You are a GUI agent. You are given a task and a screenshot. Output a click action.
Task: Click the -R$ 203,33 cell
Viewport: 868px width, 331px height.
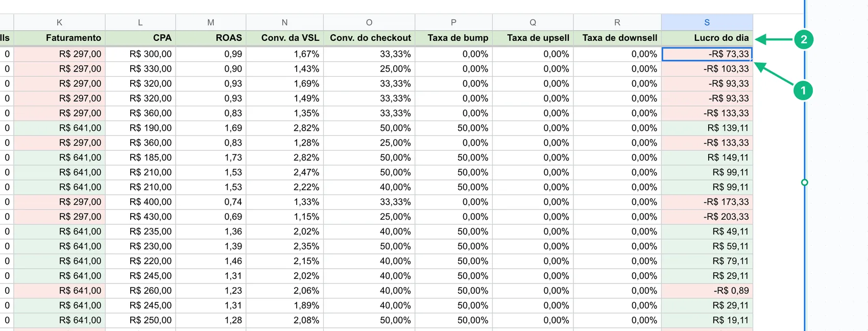pyautogui.click(x=707, y=217)
